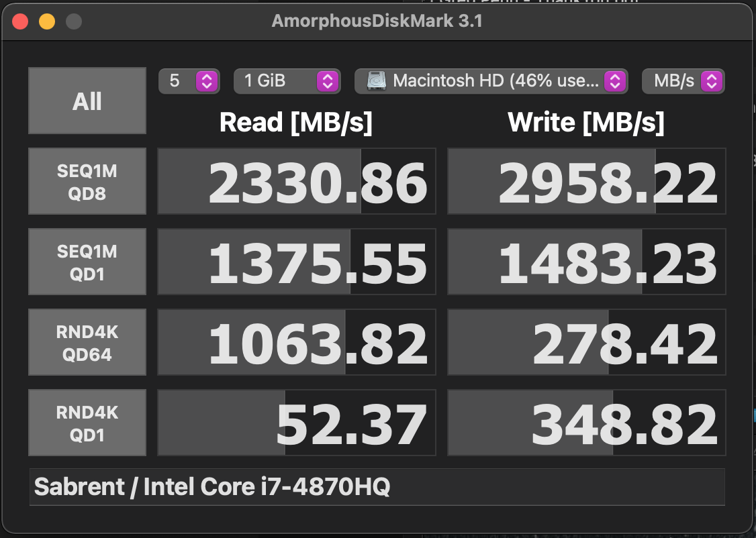Image resolution: width=756 pixels, height=538 pixels.
Task: Run the SEQ1M QD8 test
Action: point(87,182)
